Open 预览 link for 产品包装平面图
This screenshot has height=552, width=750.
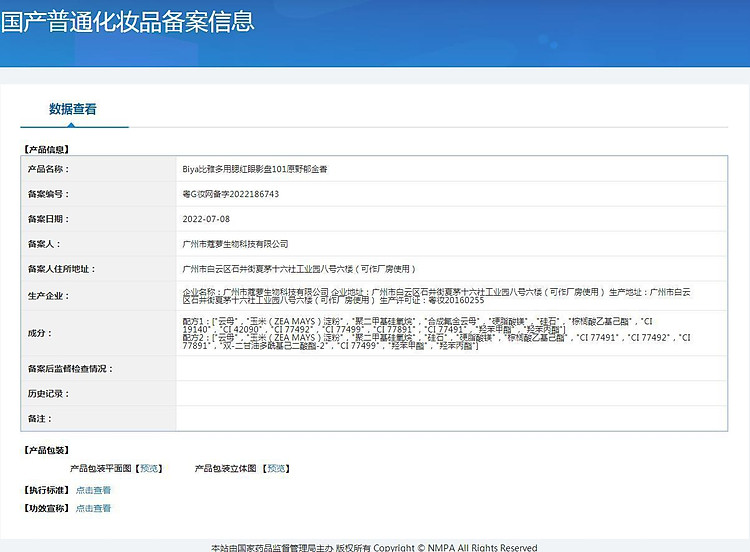tap(149, 468)
